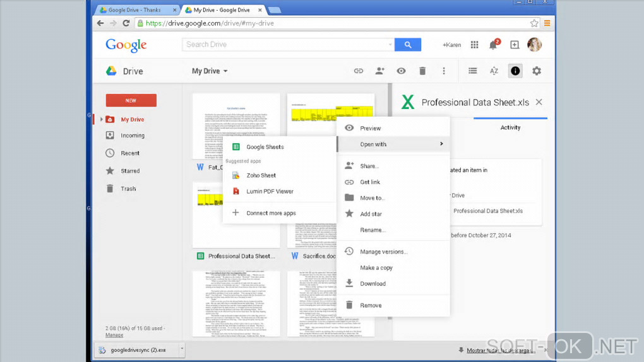Screen dimensions: 644x362
Task: Toggle the details info panel icon
Action: pos(515,71)
